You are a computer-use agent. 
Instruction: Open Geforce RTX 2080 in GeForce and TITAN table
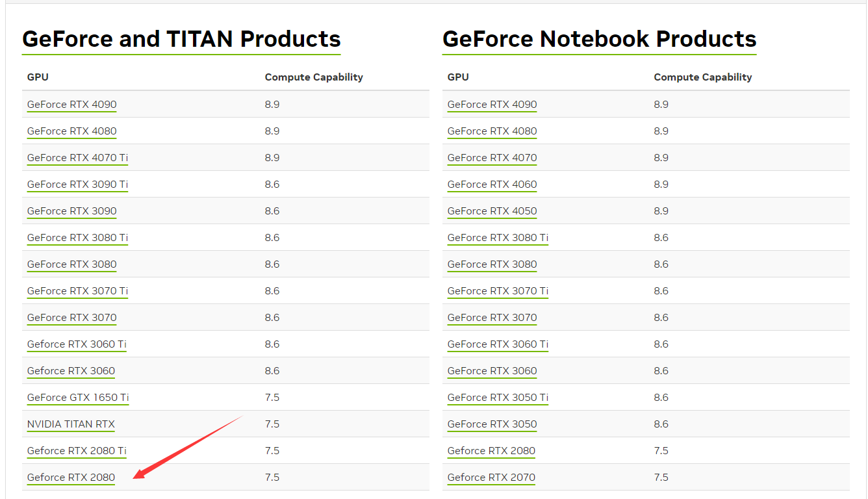tap(71, 478)
